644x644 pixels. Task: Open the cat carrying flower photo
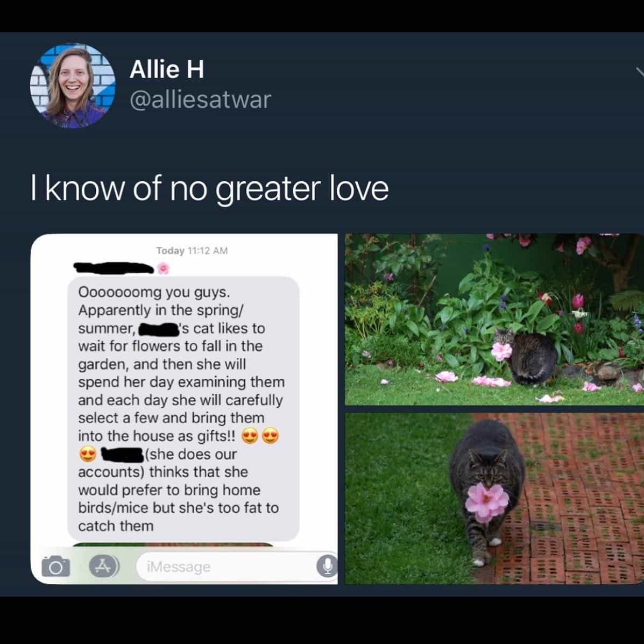coord(494,499)
